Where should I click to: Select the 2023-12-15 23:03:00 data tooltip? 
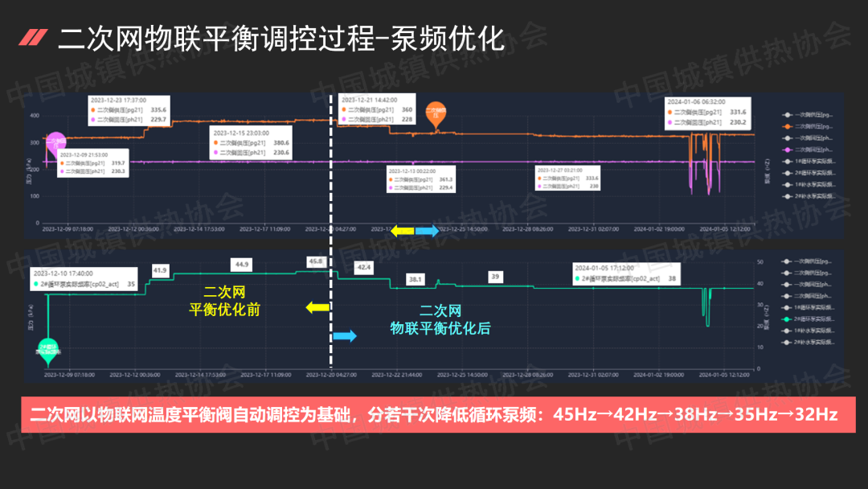tap(251, 142)
